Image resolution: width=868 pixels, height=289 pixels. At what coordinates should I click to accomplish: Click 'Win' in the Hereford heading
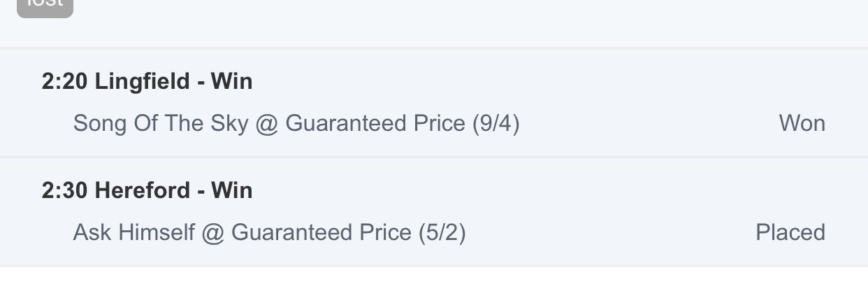point(231,190)
